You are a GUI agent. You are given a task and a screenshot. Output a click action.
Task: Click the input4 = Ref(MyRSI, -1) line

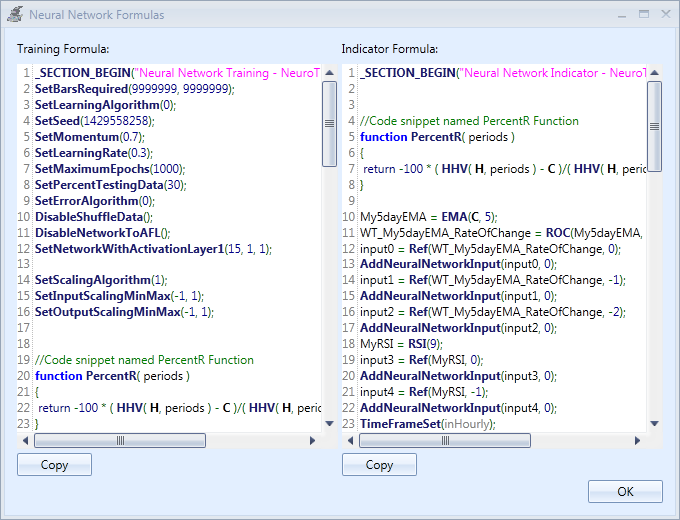pos(424,392)
